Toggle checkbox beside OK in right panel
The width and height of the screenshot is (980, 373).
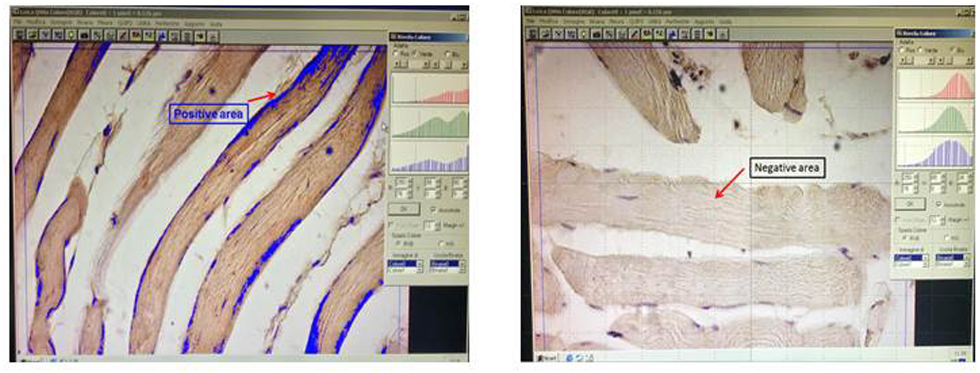click(939, 204)
